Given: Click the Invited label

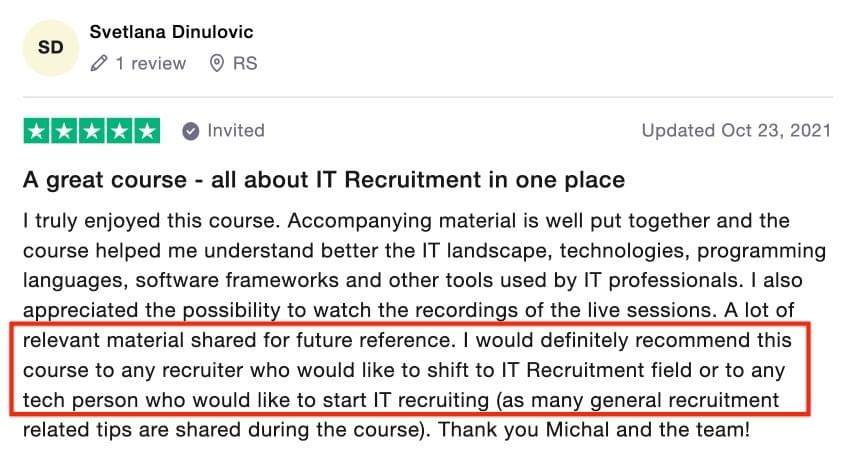Looking at the screenshot, I should pyautogui.click(x=236, y=130).
